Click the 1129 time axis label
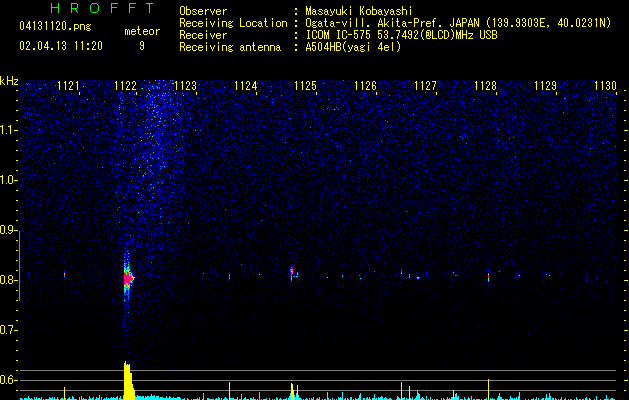 546,85
